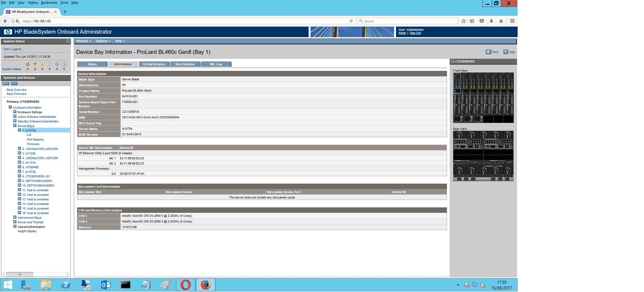The height and width of the screenshot is (292, 644).
Task: Open the Options dropdown menu
Action: point(103,41)
